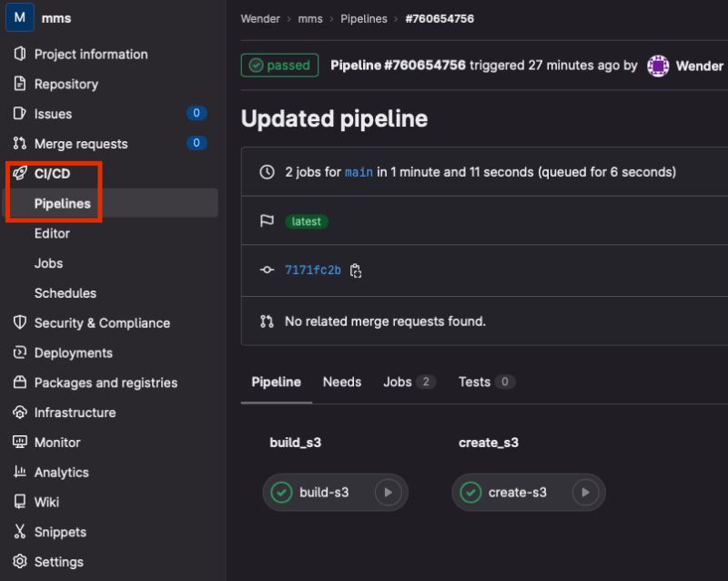This screenshot has width=728, height=581.
Task: Click the mms breadcrumb link
Action: pos(310,18)
